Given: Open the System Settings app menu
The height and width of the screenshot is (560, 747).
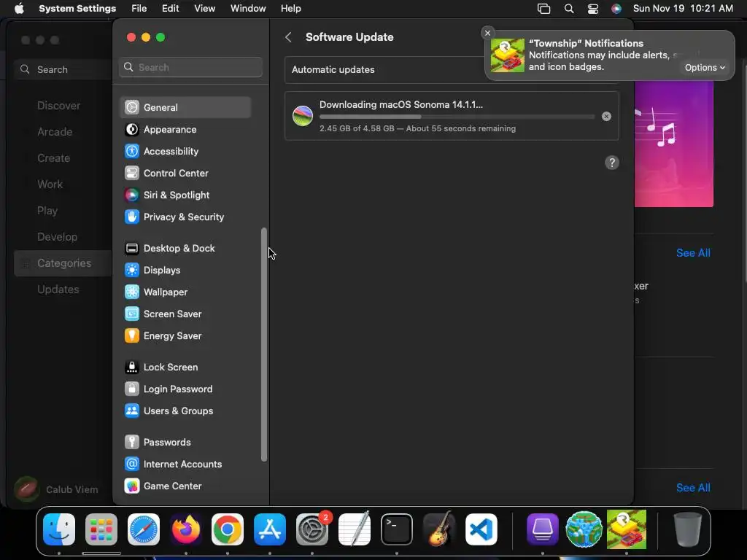Looking at the screenshot, I should pos(77,9).
